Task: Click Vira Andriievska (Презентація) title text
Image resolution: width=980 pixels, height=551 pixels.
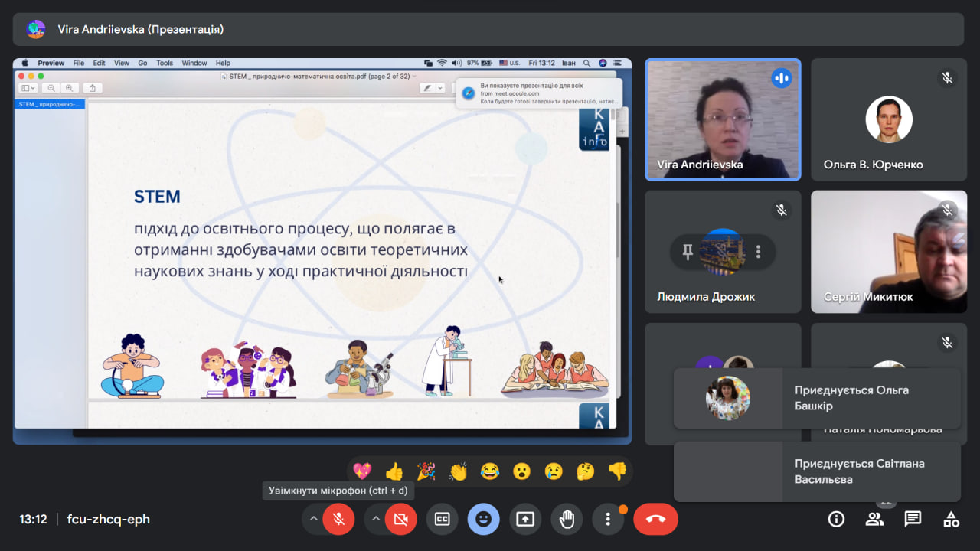Action: click(x=141, y=30)
